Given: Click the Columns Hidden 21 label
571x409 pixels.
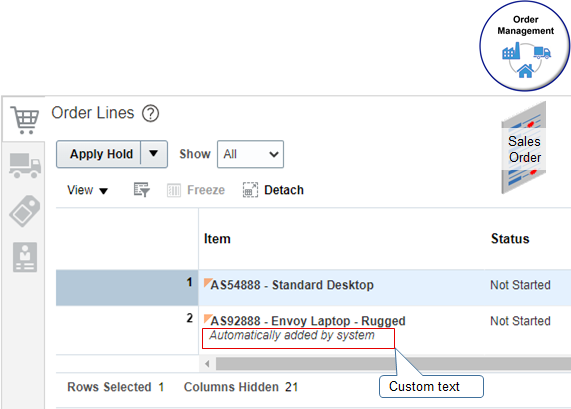Looking at the screenshot, I should tap(241, 387).
